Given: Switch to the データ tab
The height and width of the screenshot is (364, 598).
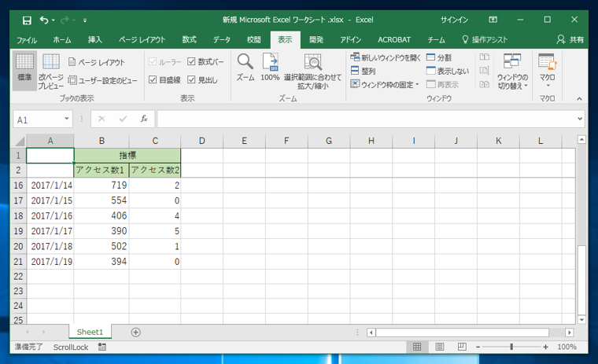Looking at the screenshot, I should (x=222, y=39).
